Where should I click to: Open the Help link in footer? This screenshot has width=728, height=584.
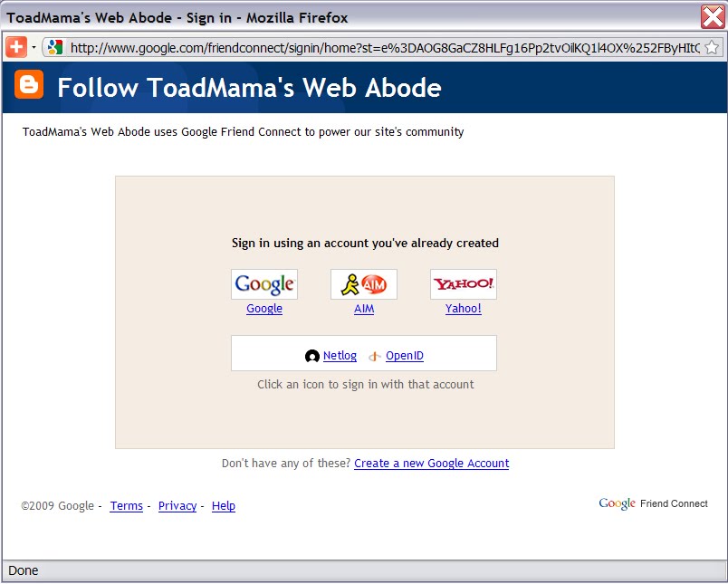coord(224,506)
